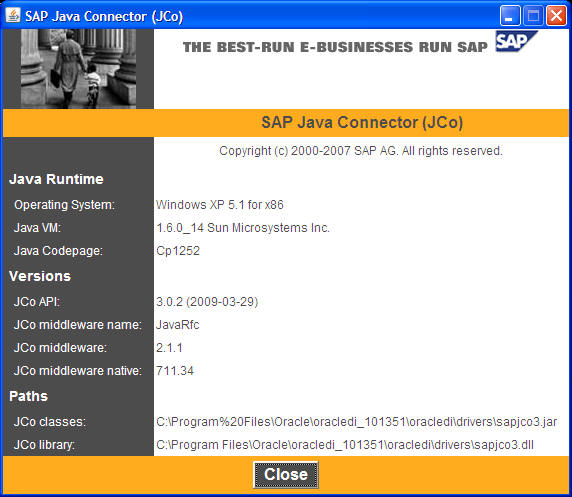The width and height of the screenshot is (572, 497).
Task: Click the orange SAP Java Connector banner
Action: coord(286,123)
